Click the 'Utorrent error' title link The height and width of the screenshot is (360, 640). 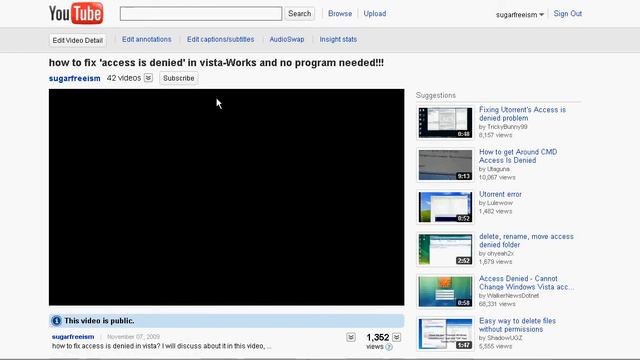coord(500,194)
